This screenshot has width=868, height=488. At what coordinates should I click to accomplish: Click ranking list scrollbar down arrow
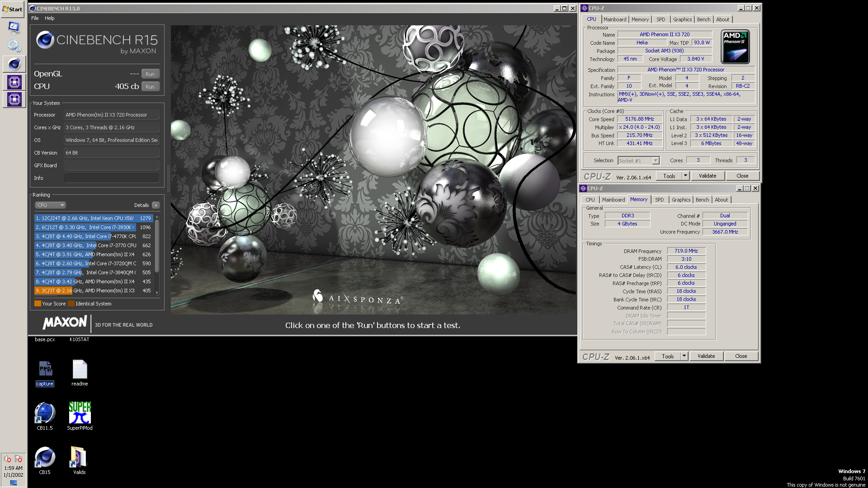[x=157, y=293]
